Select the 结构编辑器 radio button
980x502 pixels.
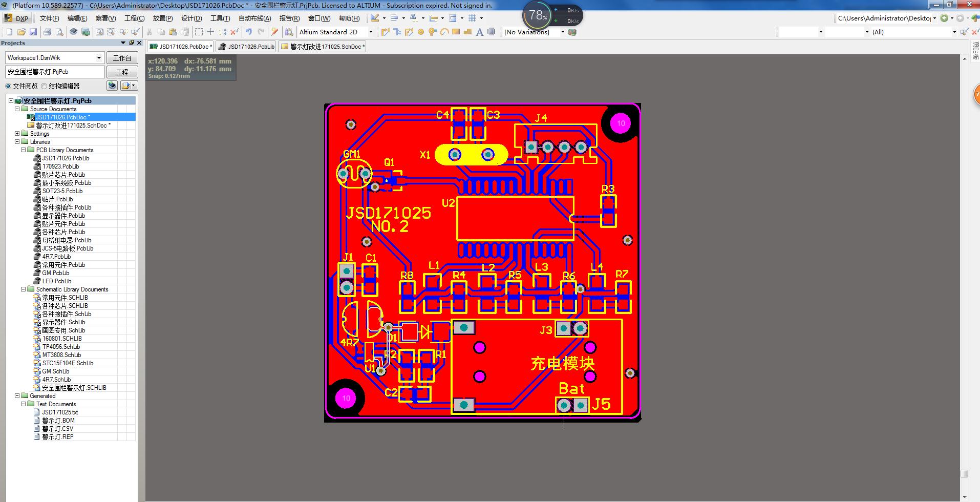click(44, 86)
